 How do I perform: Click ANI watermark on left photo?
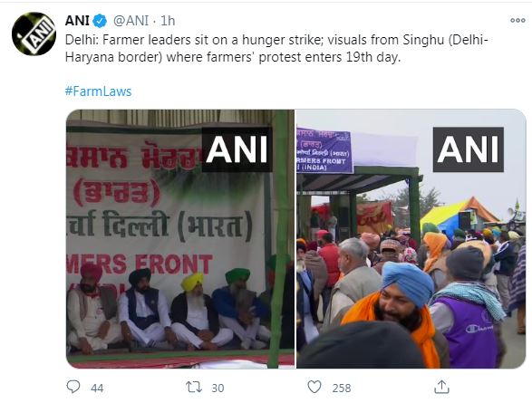tap(237, 149)
